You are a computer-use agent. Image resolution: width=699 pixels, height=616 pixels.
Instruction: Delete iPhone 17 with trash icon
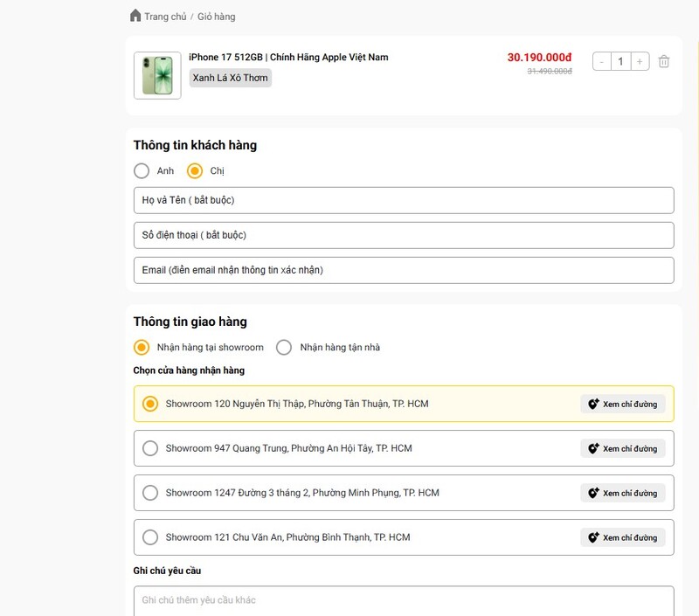pos(664,61)
